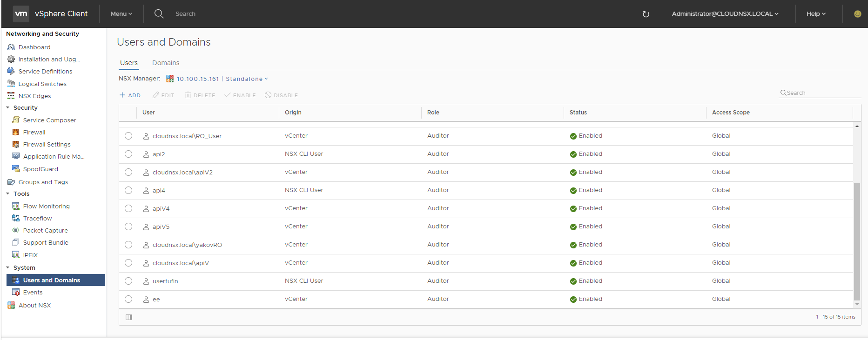Open the Menu dropdown in header

[121, 14]
